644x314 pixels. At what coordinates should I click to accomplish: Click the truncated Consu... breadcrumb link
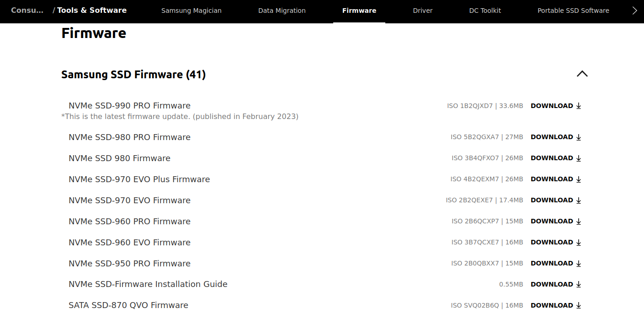(27, 10)
